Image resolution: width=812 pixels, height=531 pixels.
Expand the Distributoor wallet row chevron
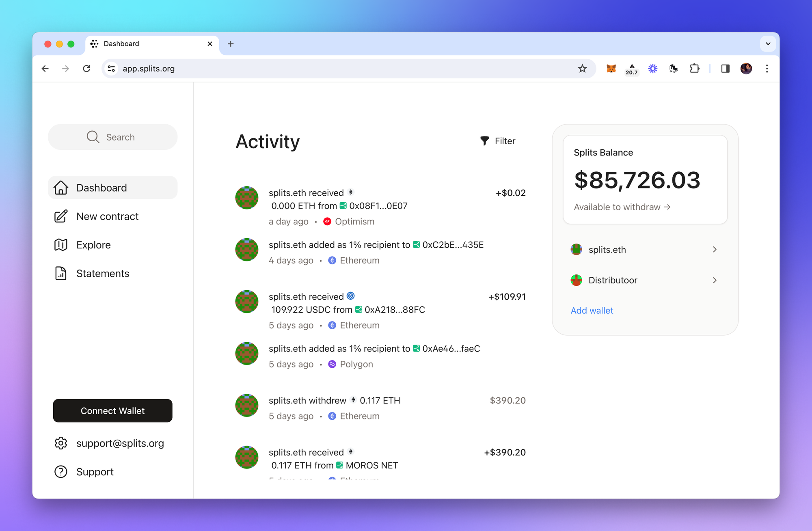[x=715, y=280]
